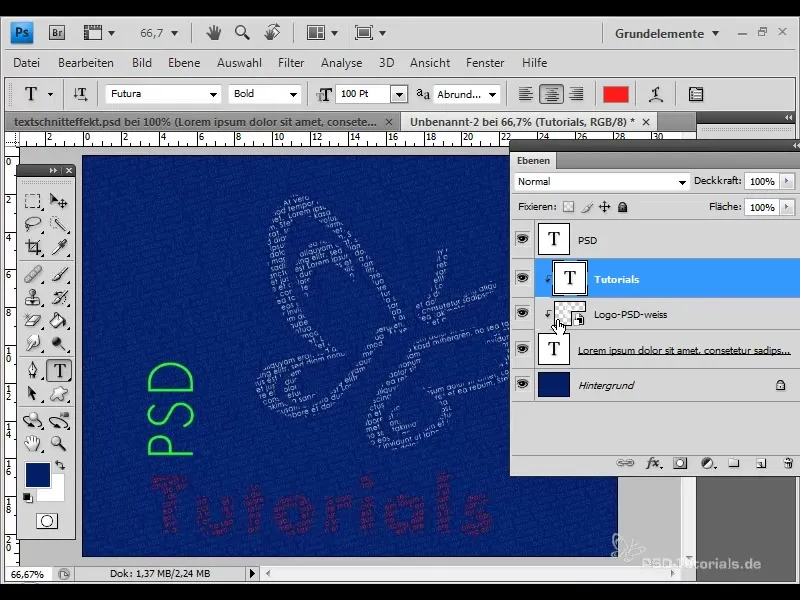Open the Character and Paragraph panel
This screenshot has width=800, height=600.
[695, 94]
